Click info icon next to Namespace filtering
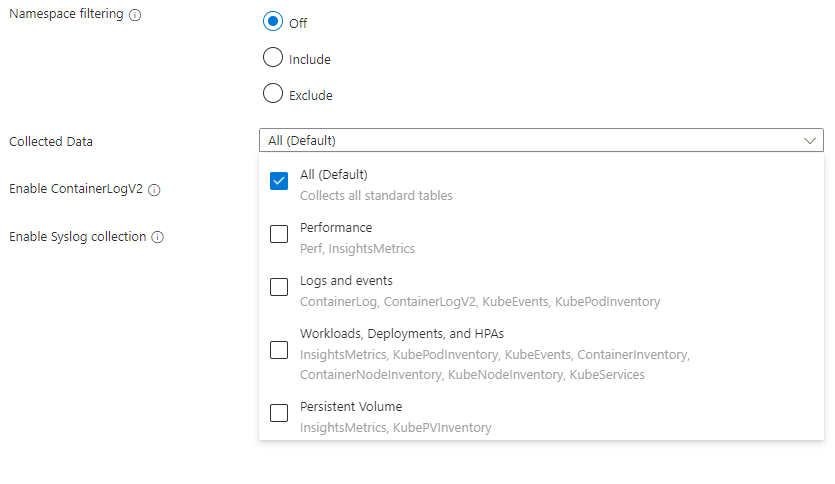The image size is (835, 484). (x=135, y=15)
